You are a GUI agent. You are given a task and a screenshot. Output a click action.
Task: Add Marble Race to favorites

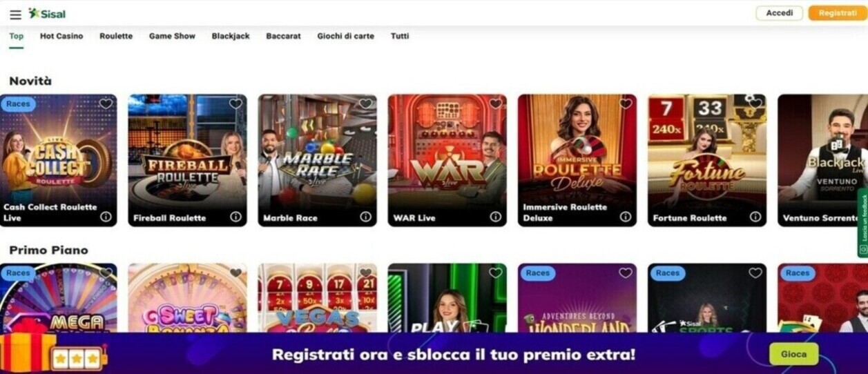point(365,104)
